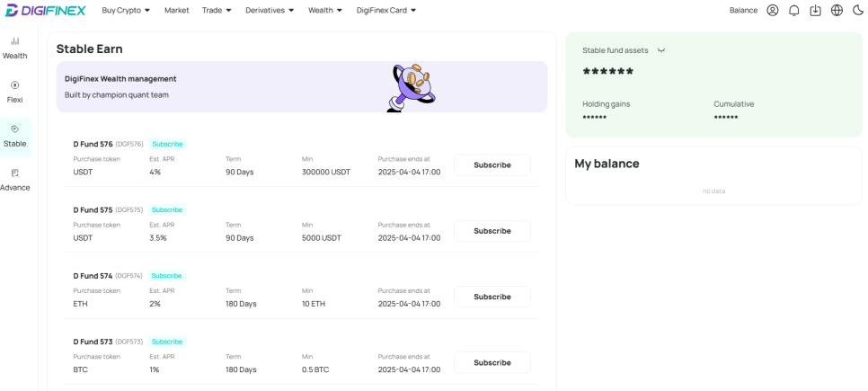Click the Cumulative label

tap(734, 104)
